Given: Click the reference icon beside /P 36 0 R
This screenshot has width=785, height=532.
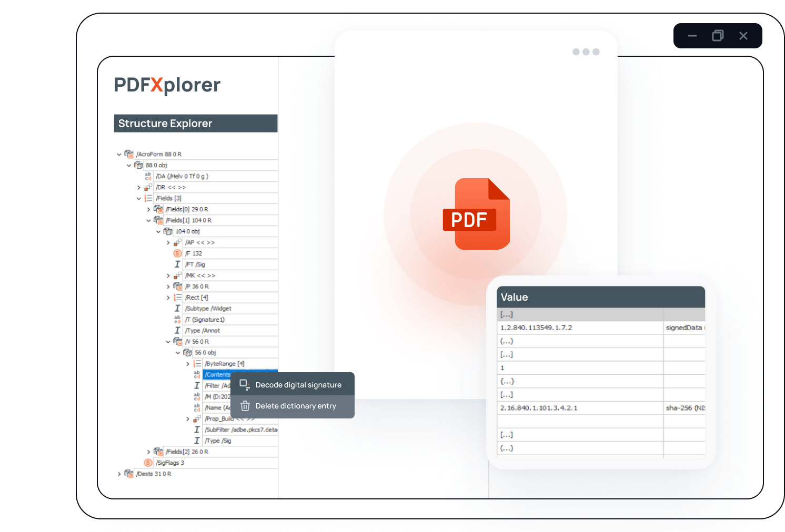Looking at the screenshot, I should click(177, 286).
